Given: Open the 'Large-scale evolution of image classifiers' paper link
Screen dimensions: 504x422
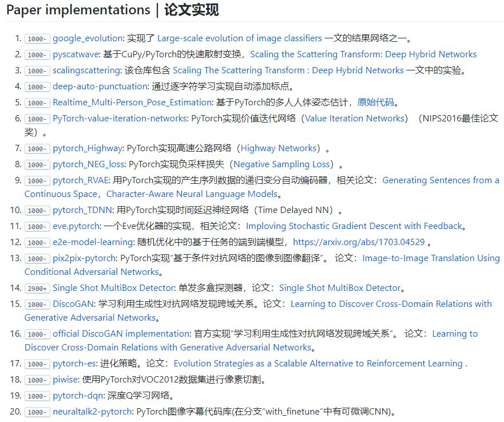Looking at the screenshot, I should click(x=240, y=38).
